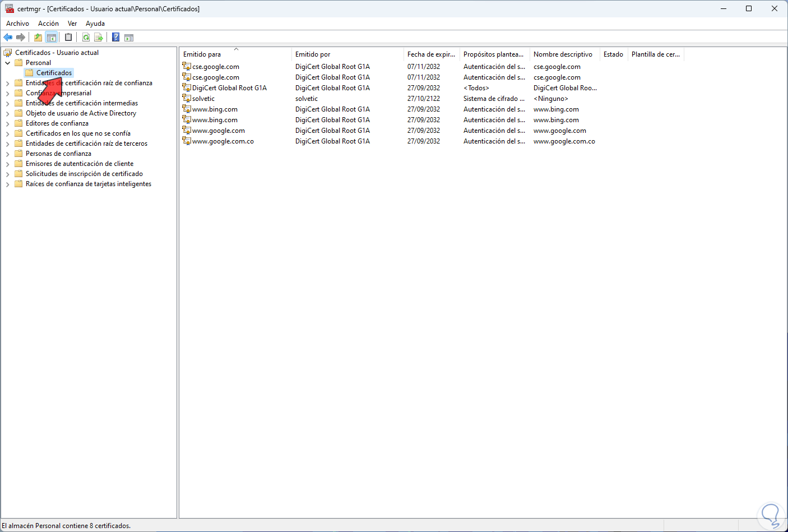This screenshot has width=788, height=532.
Task: Click the certmgr app icon in title bar
Action: pyautogui.click(x=10, y=8)
